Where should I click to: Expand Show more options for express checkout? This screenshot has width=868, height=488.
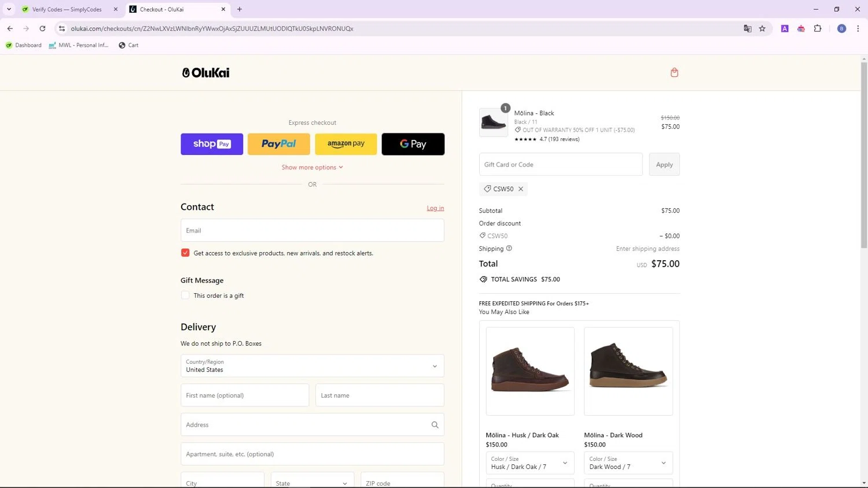coord(312,167)
